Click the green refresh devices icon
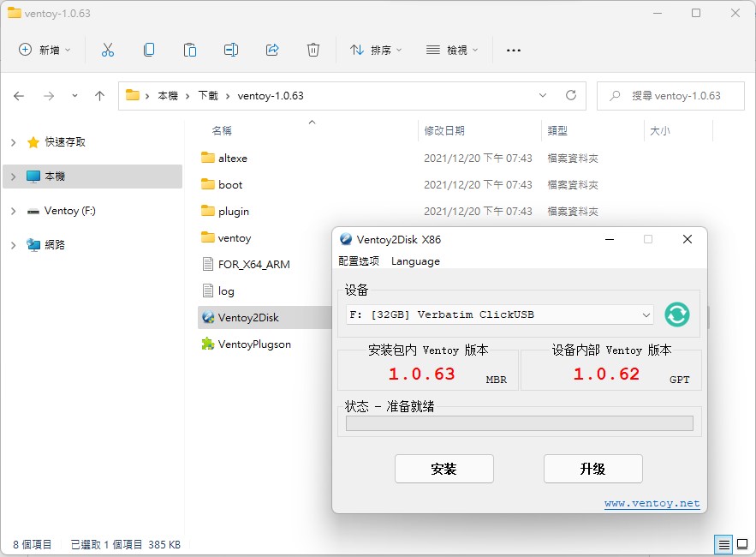This screenshot has height=557, width=756. (676, 314)
